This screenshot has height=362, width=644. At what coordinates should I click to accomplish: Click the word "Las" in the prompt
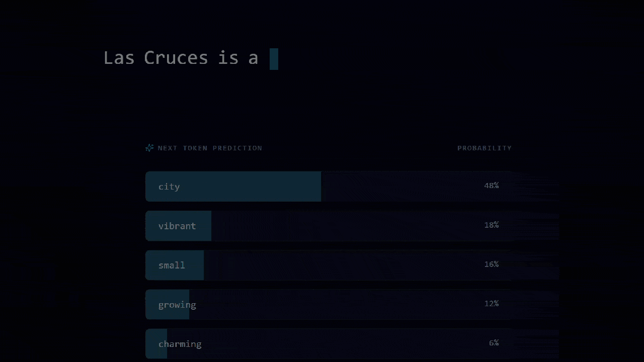click(119, 58)
